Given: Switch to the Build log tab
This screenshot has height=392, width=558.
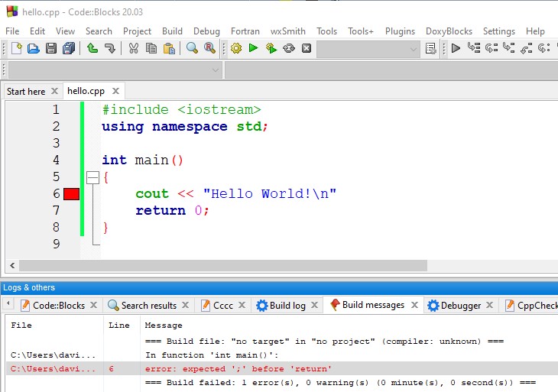Looking at the screenshot, I should (x=287, y=306).
